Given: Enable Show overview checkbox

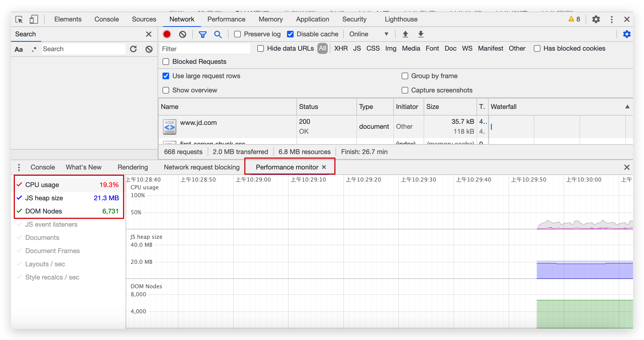Looking at the screenshot, I should click(166, 90).
